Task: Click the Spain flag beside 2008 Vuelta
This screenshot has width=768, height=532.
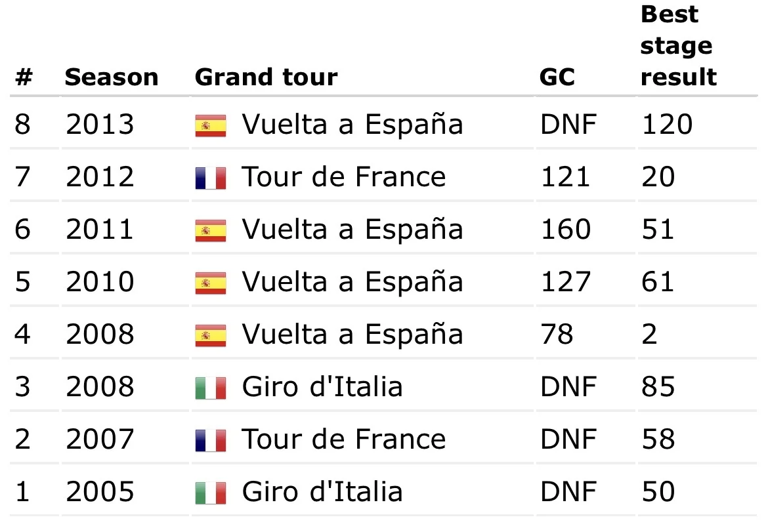Action: 211,336
